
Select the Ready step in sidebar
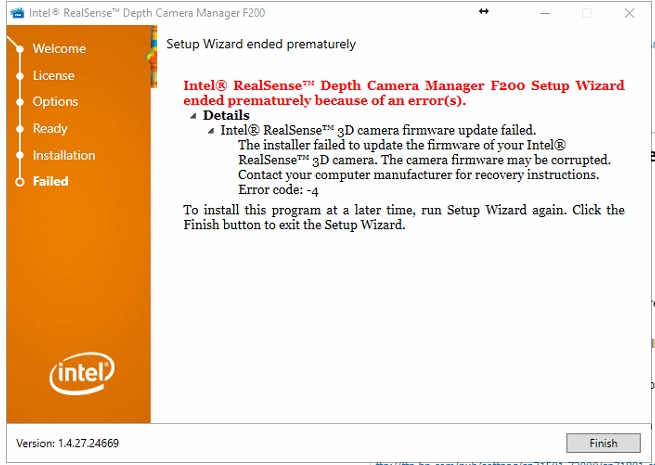click(x=50, y=129)
